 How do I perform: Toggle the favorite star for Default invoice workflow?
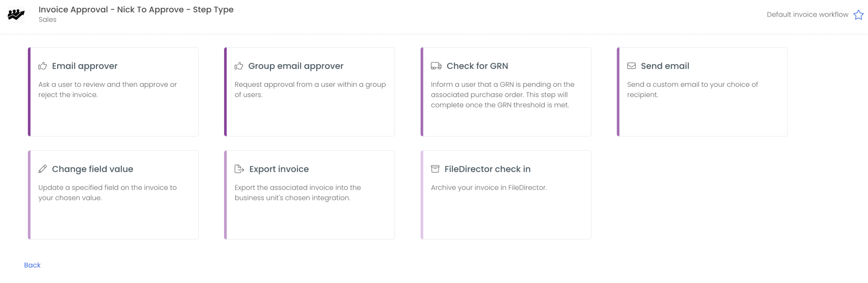click(x=858, y=15)
